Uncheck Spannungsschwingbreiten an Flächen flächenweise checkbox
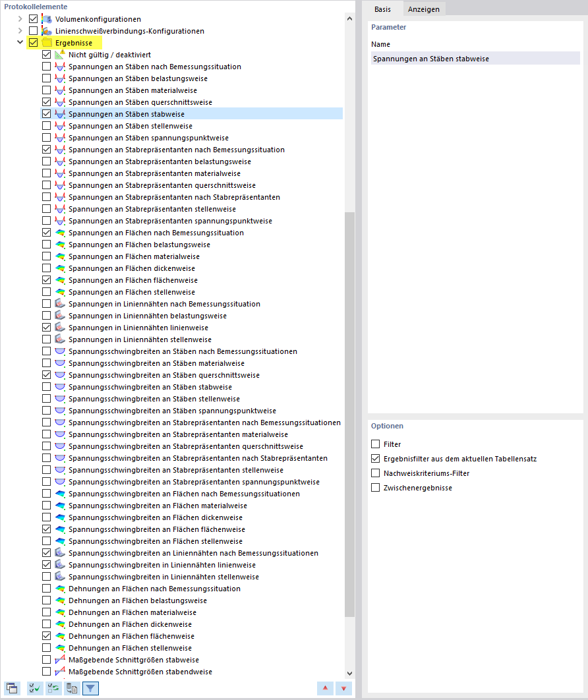Image resolution: width=588 pixels, height=700 pixels. point(46,529)
